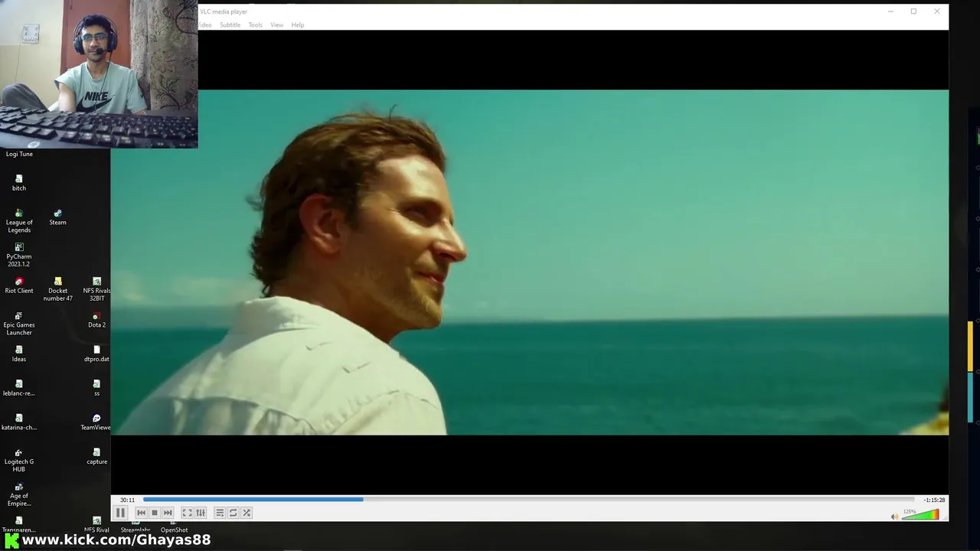Pause the VLC video playback

tap(120, 513)
